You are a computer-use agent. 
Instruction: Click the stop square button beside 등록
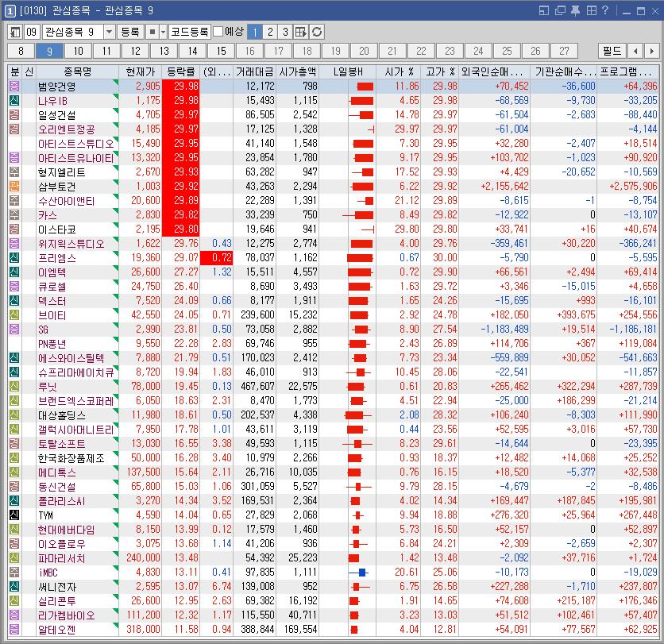[x=152, y=33]
